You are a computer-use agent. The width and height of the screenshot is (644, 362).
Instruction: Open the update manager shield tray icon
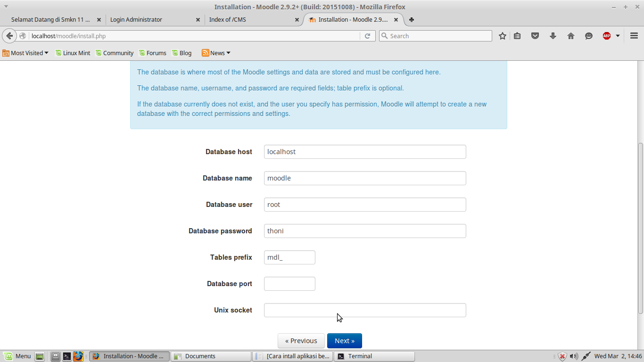[x=562, y=356]
